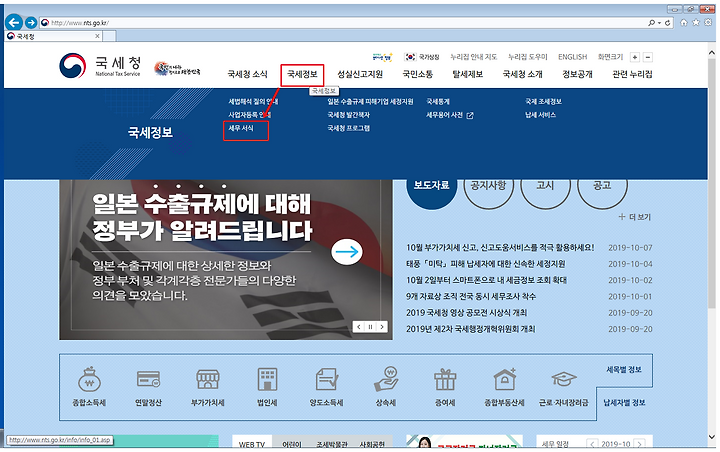The width and height of the screenshot is (720, 452).
Task: Click the address bar with nts.go.kr
Action: click(342, 23)
